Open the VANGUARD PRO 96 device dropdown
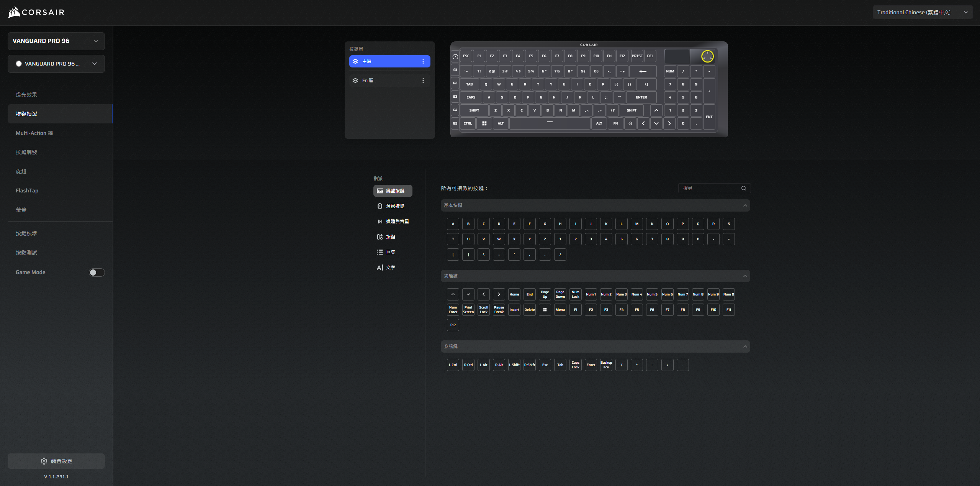This screenshot has width=980, height=486. tap(56, 41)
